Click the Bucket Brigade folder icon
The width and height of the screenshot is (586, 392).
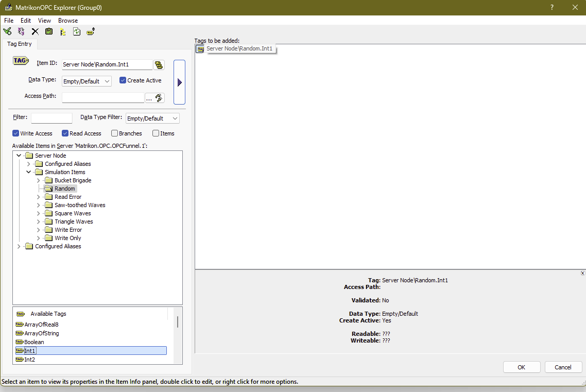(x=48, y=180)
